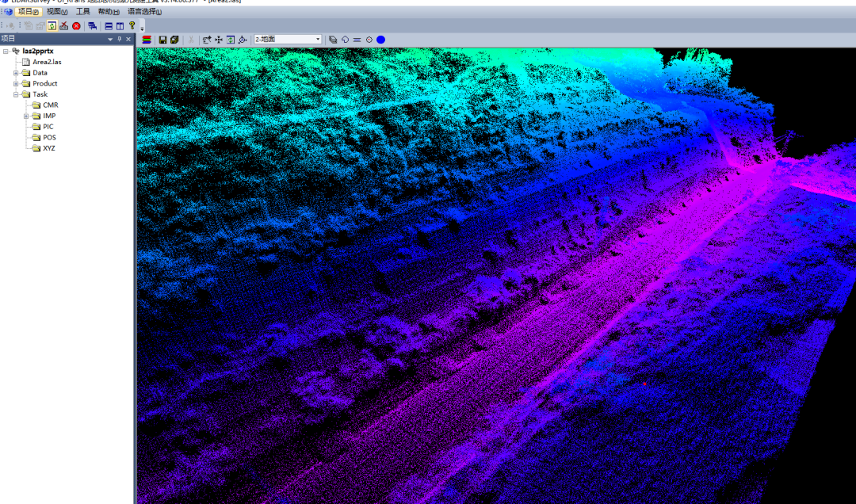Image resolution: width=856 pixels, height=504 pixels.
Task: Tile windows horizontally using toolbar icon
Action: (109, 25)
